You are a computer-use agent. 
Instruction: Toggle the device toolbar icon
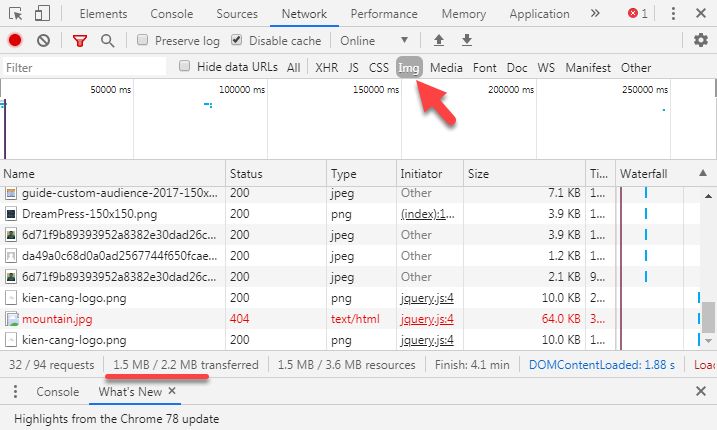(43, 14)
